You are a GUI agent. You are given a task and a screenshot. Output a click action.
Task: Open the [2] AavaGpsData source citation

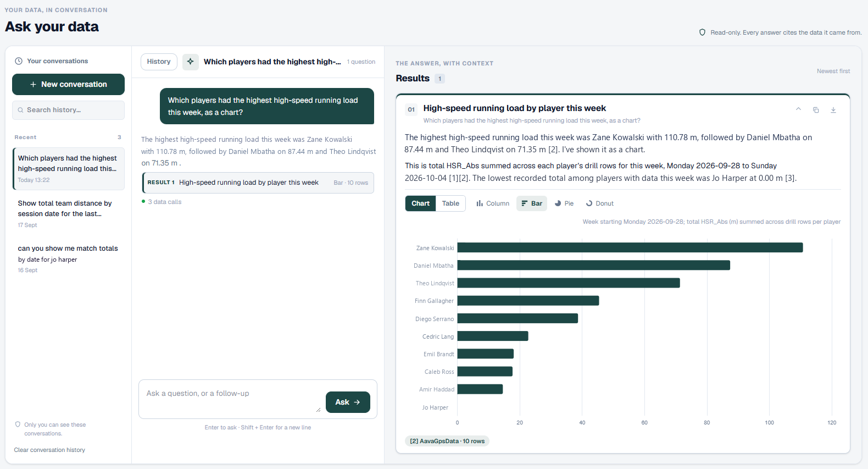point(447,441)
